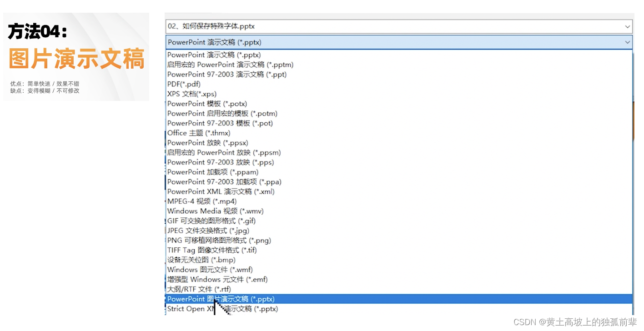Pick PowerPoint 放映 (*.ppsx)

pos(399,143)
